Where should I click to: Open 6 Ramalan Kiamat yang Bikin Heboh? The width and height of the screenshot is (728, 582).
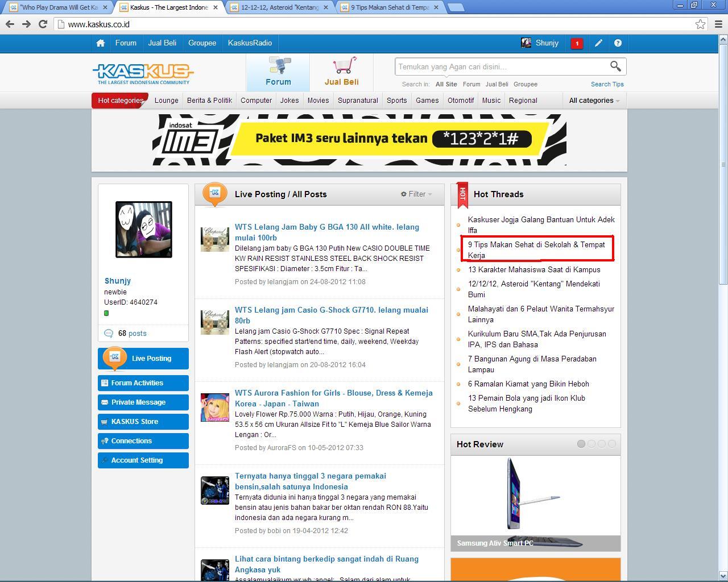(528, 384)
